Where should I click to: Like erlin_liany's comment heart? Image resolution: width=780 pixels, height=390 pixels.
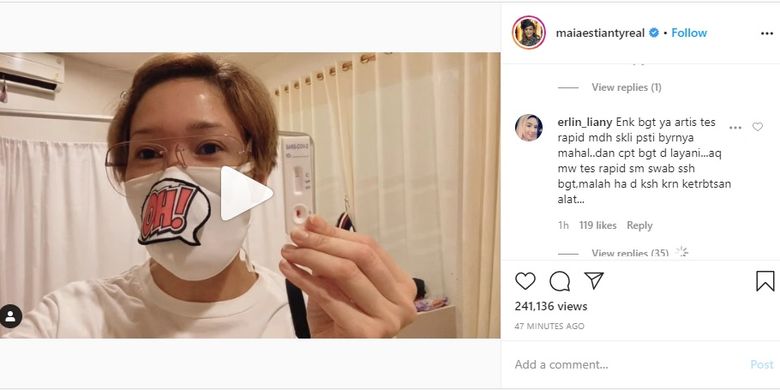click(x=757, y=127)
